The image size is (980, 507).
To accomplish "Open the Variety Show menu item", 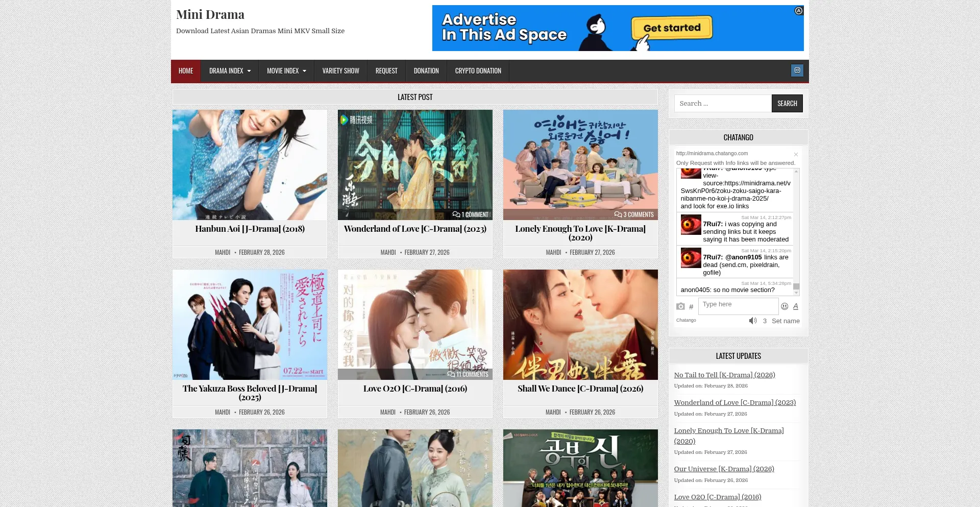I will pyautogui.click(x=341, y=71).
